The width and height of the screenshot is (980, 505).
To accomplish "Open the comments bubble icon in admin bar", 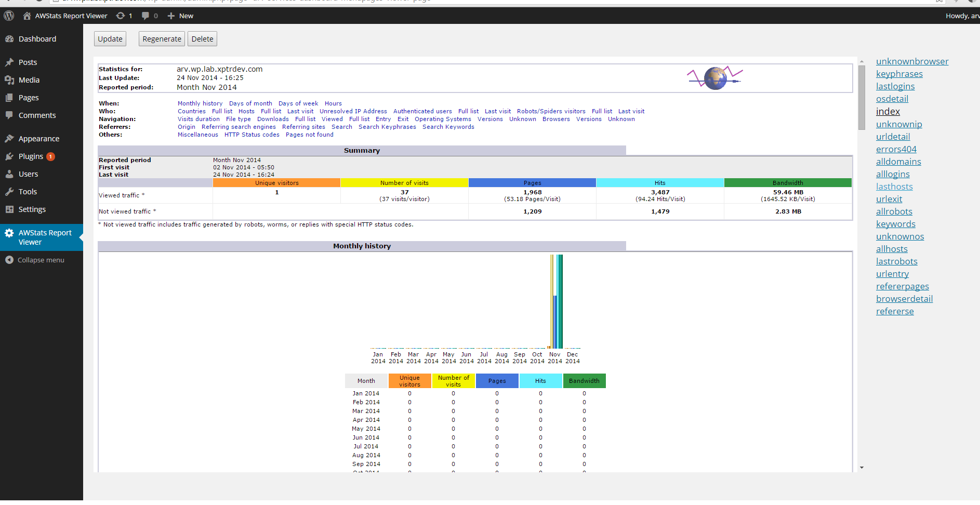I will click(x=145, y=16).
